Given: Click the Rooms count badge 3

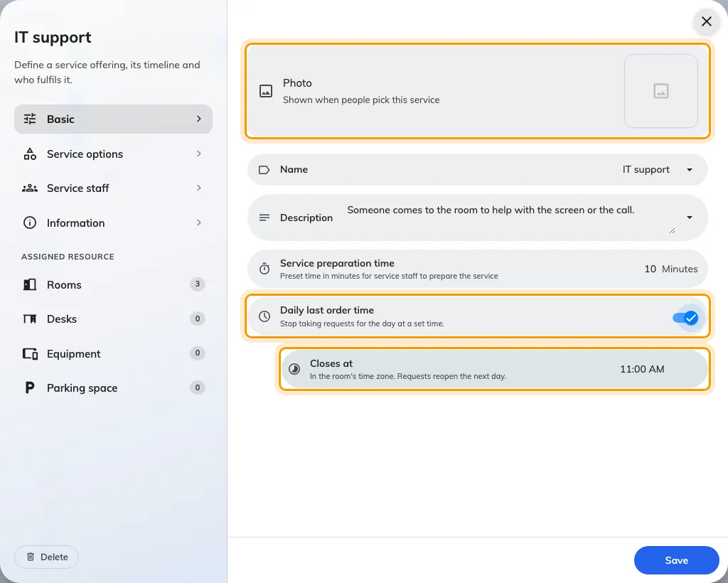Looking at the screenshot, I should coord(198,284).
